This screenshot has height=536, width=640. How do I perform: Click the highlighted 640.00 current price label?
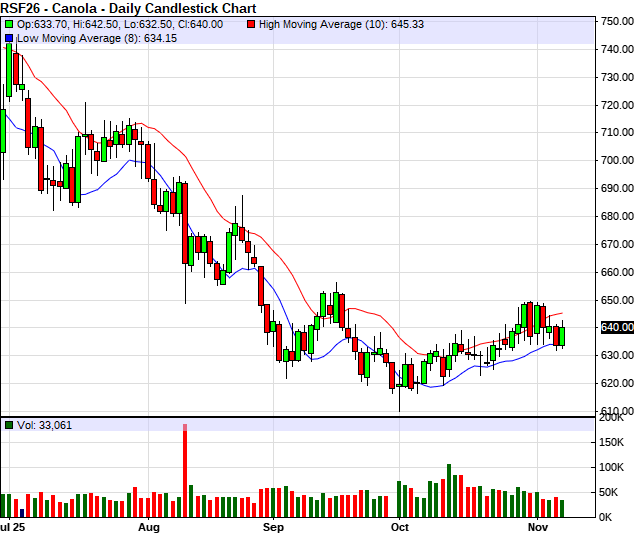pyautogui.click(x=617, y=327)
